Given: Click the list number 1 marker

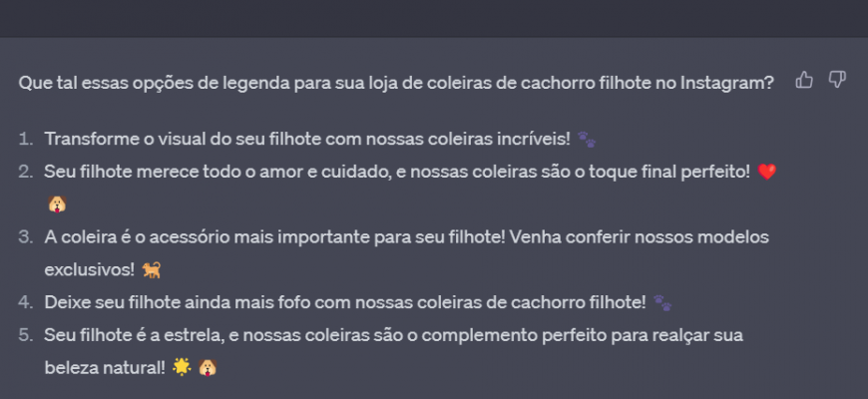Looking at the screenshot, I should [x=26, y=139].
